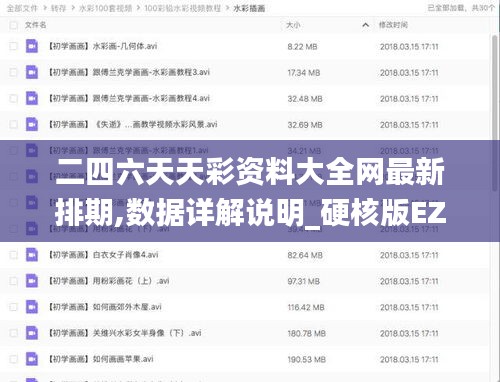Open 水彩100套视频 in the breadcrumb path

tap(105, 8)
